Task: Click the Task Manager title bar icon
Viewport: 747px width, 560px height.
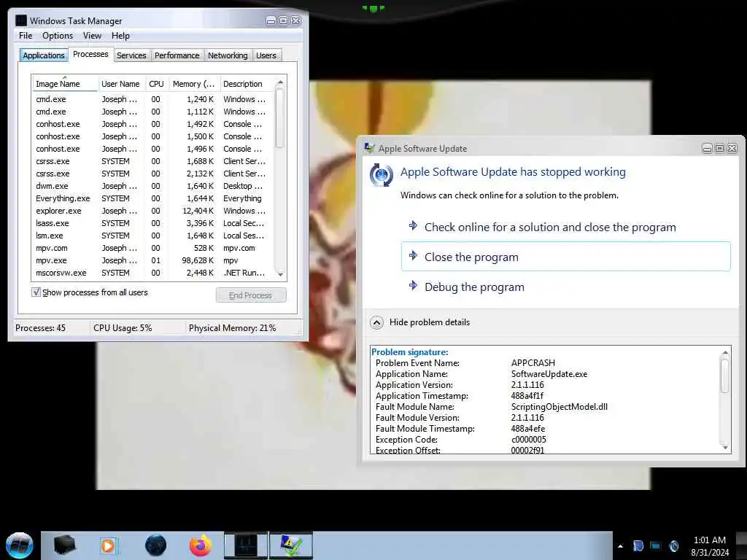Action: coord(21,20)
